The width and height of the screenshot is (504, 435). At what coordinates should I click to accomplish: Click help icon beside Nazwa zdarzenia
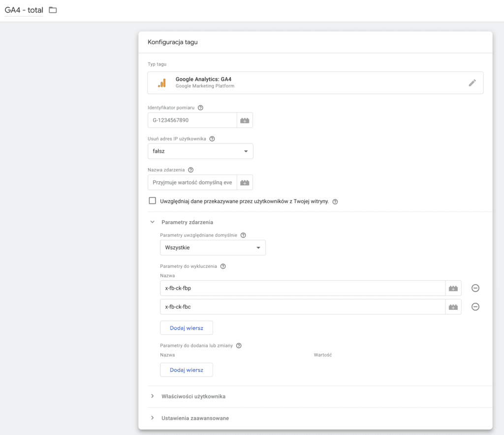click(191, 170)
